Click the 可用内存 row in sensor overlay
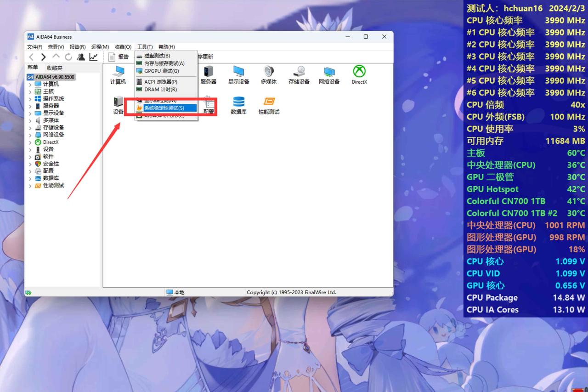Screen dimensions: 588x392 526,141
